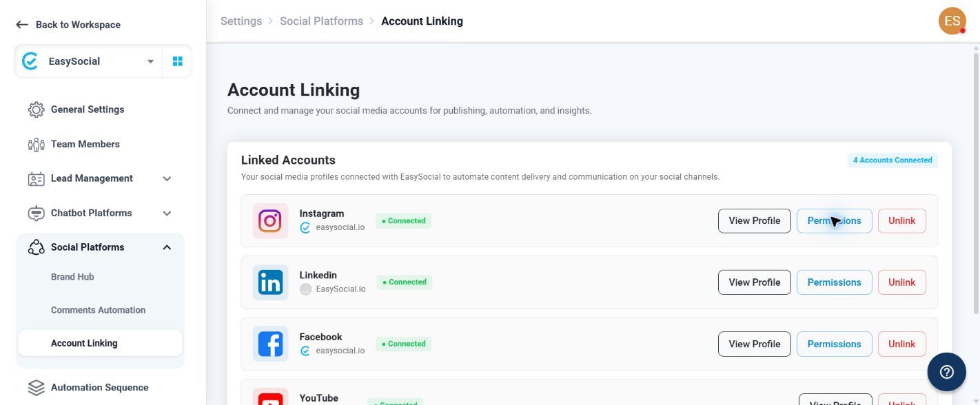Select Account Linking submenu item
The width and height of the screenshot is (980, 405).
pyautogui.click(x=99, y=343)
